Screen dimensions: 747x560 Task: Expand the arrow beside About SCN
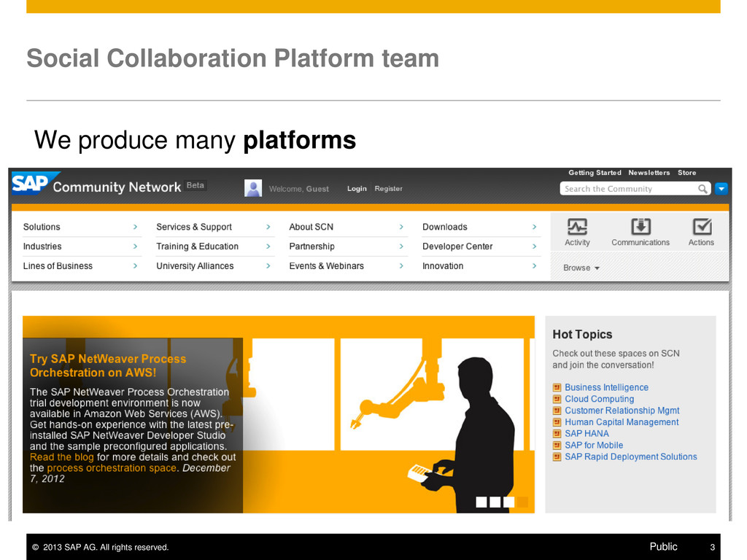click(x=401, y=227)
